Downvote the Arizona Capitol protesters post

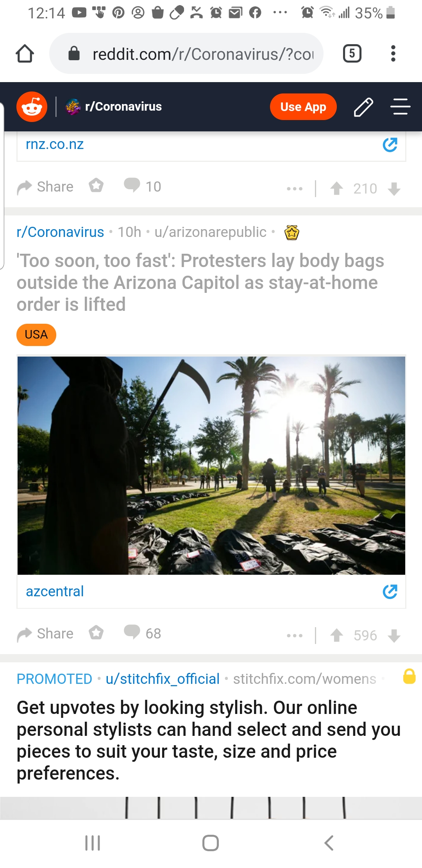[x=394, y=636]
